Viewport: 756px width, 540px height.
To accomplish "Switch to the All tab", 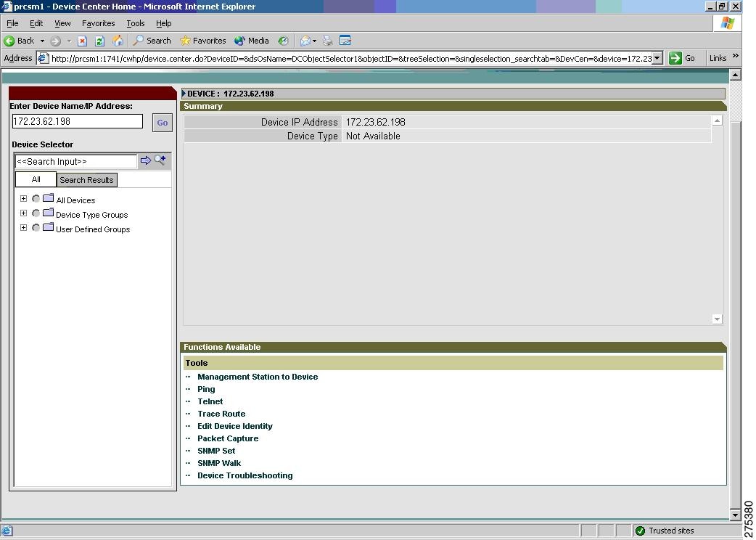I will 36,179.
